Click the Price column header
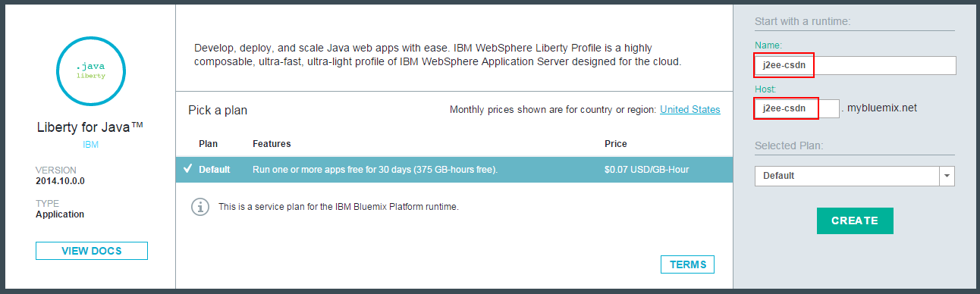 pyautogui.click(x=616, y=144)
